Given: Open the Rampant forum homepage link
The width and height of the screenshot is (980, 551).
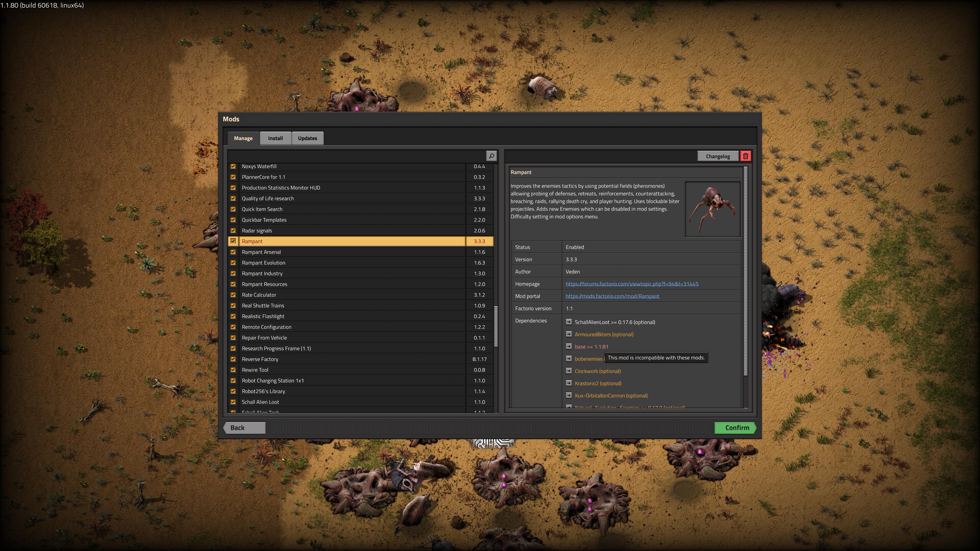Looking at the screenshot, I should 632,284.
